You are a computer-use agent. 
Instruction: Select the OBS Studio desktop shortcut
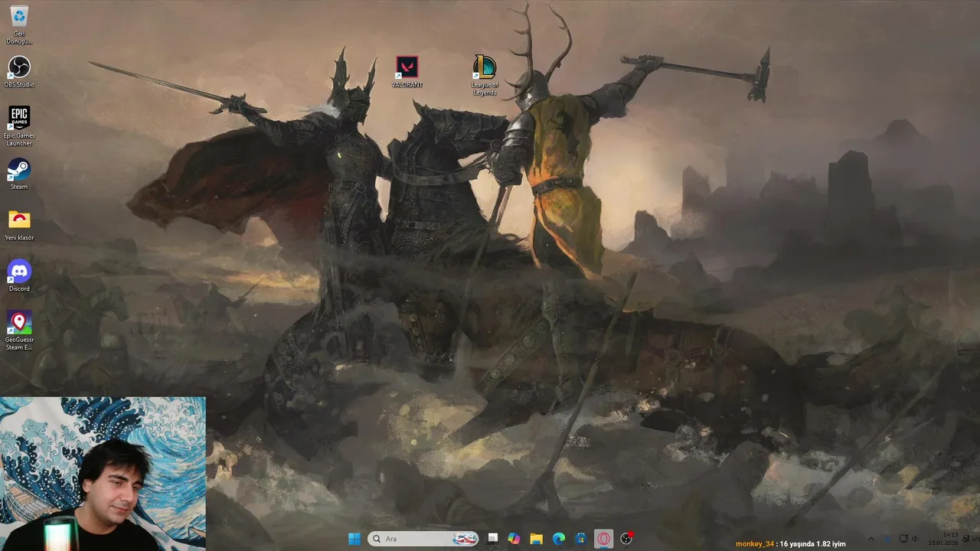tap(19, 72)
